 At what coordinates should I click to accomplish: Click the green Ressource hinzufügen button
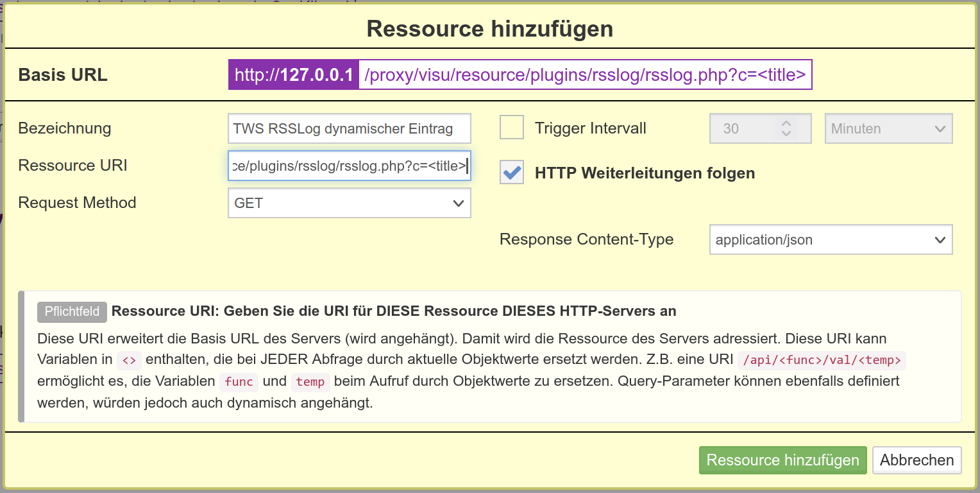tap(782, 460)
